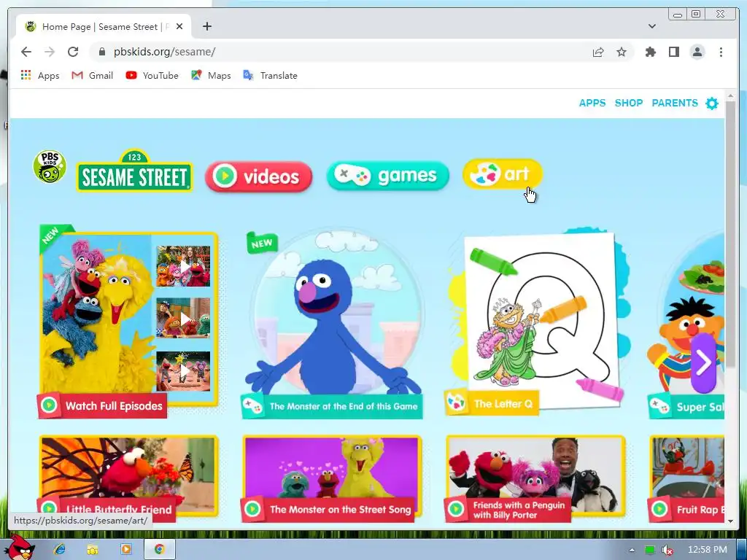Open the art section
747x560 pixels.
point(503,174)
